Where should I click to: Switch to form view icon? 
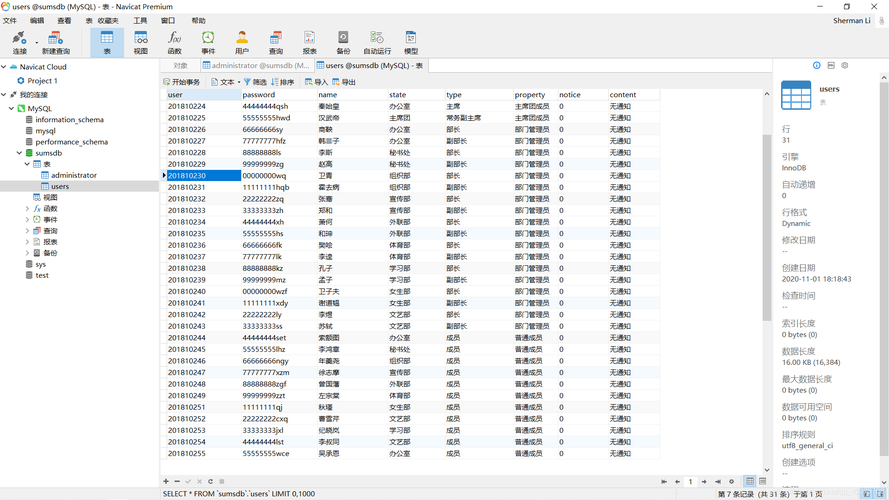click(763, 481)
